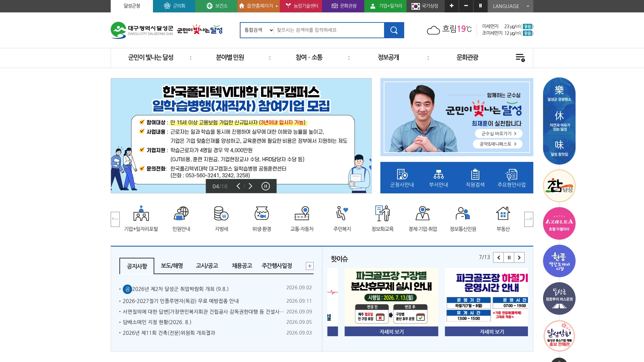The width and height of the screenshot is (644, 362).
Task: Click the search keyword input field
Action: (x=329, y=30)
